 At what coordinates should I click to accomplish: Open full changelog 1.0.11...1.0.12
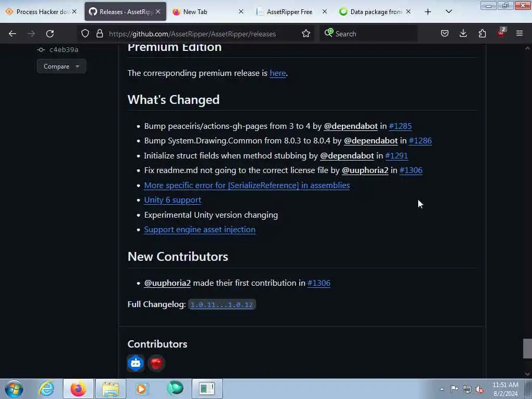(222, 304)
